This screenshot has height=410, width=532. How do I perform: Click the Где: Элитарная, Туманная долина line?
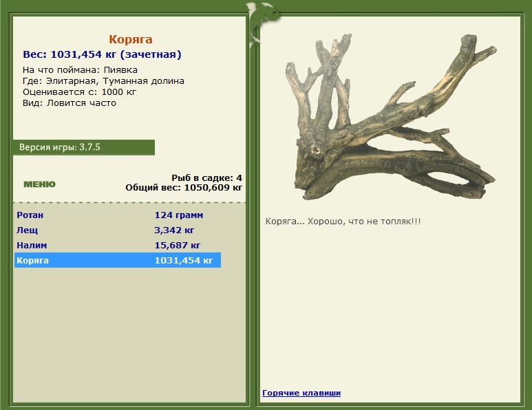(103, 81)
